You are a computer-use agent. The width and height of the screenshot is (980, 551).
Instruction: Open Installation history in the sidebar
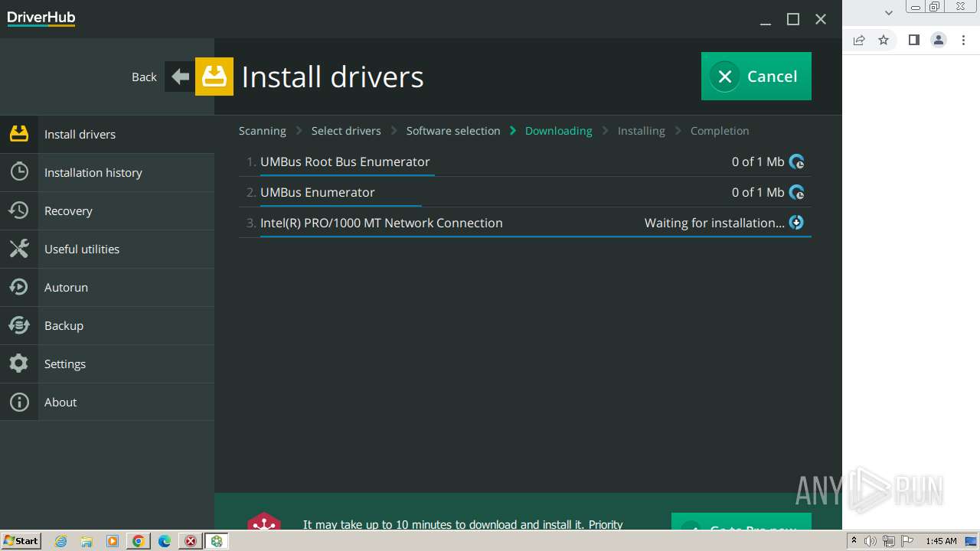pos(107,172)
